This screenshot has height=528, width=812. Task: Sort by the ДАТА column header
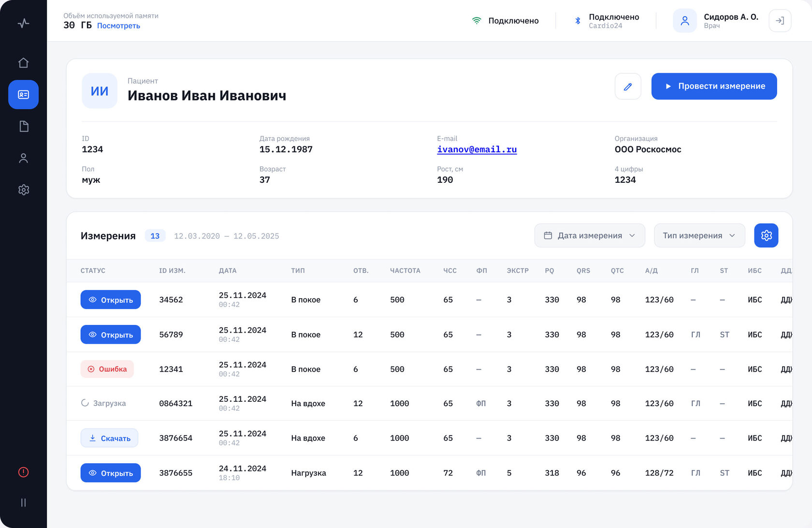coord(228,271)
